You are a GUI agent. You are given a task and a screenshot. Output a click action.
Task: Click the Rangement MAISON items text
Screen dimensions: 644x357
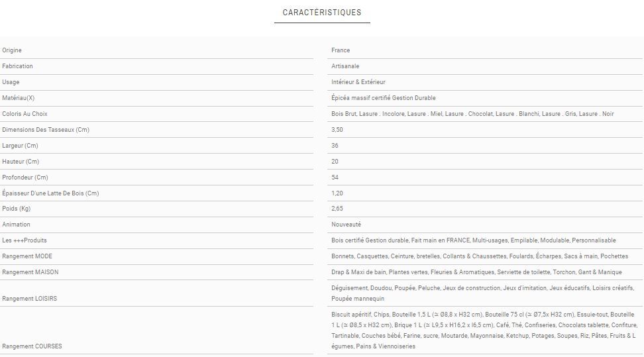coord(476,272)
